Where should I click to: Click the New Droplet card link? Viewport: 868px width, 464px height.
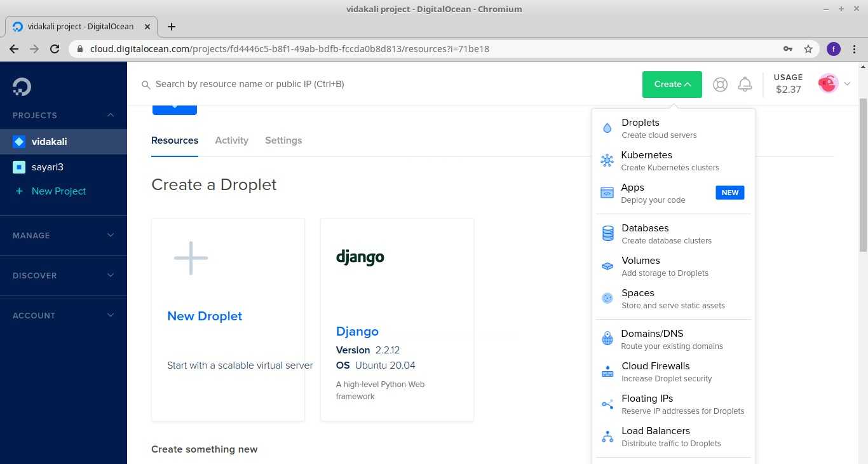205,317
